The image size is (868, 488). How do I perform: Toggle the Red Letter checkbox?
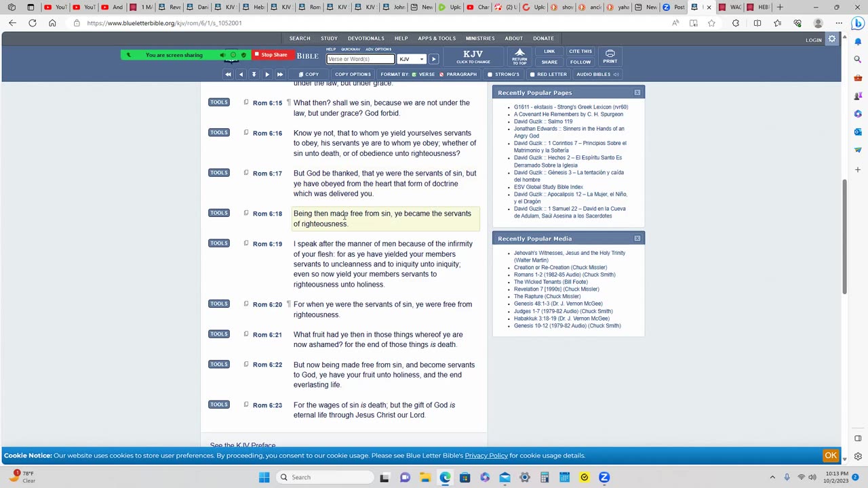[x=532, y=75]
